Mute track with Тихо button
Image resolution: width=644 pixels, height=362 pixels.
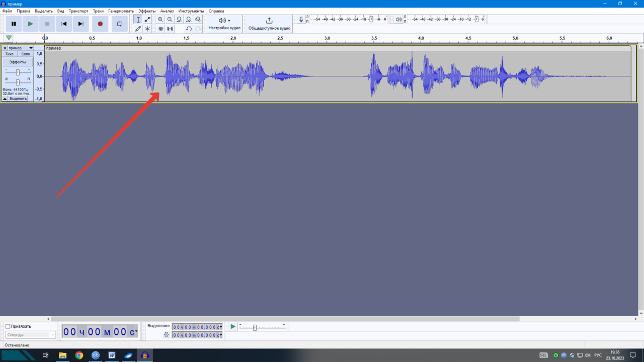coord(10,54)
